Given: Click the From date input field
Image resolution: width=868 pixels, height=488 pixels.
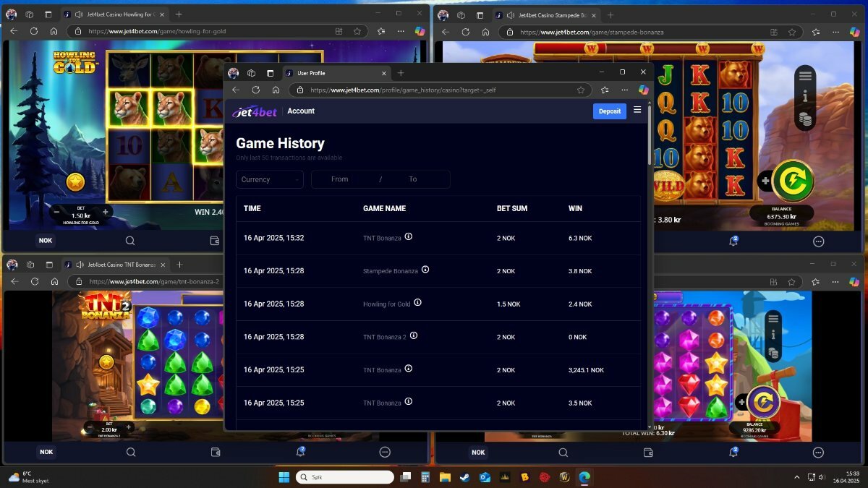Looking at the screenshot, I should (x=340, y=179).
